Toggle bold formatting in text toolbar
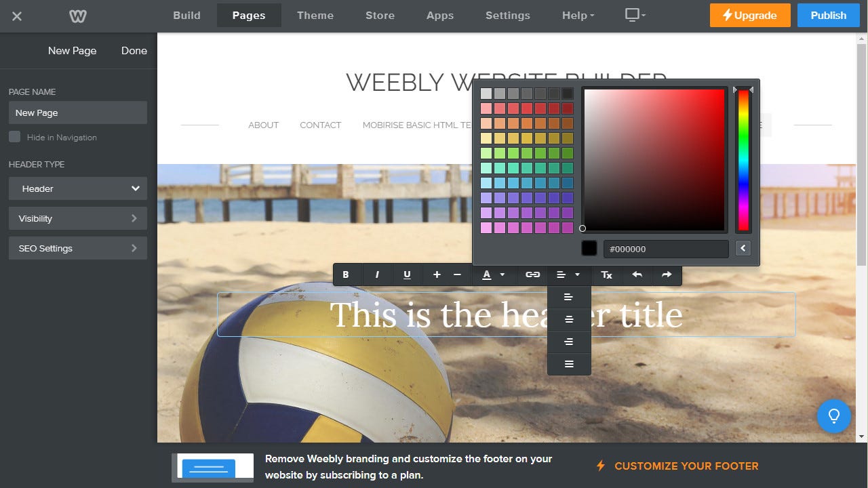 [346, 274]
